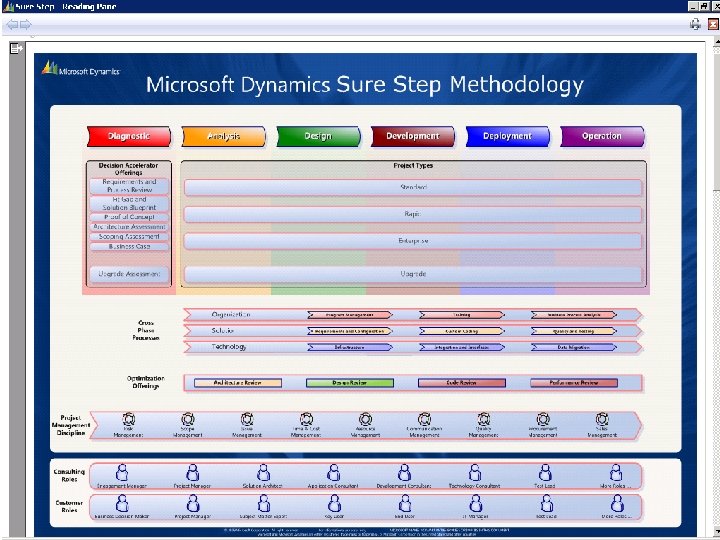Open Sales Management discipline icon

point(602,419)
